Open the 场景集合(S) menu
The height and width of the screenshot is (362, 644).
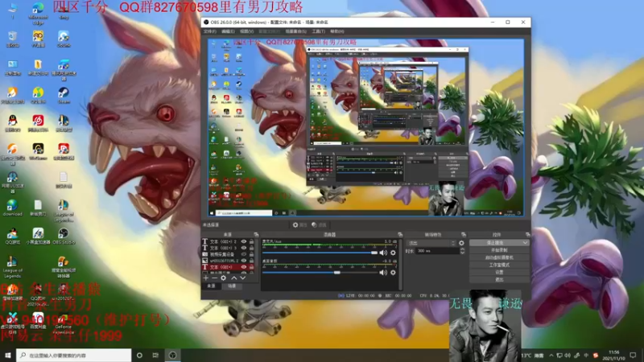(295, 31)
